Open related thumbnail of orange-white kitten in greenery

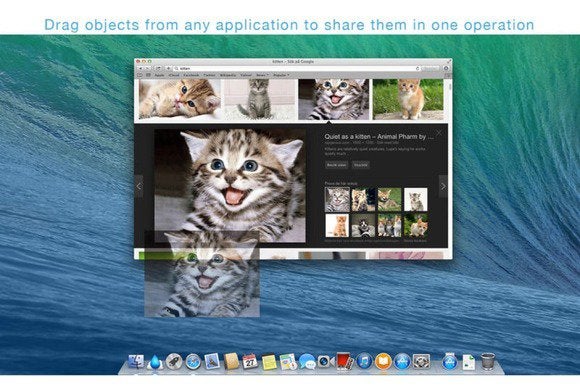(x=416, y=225)
